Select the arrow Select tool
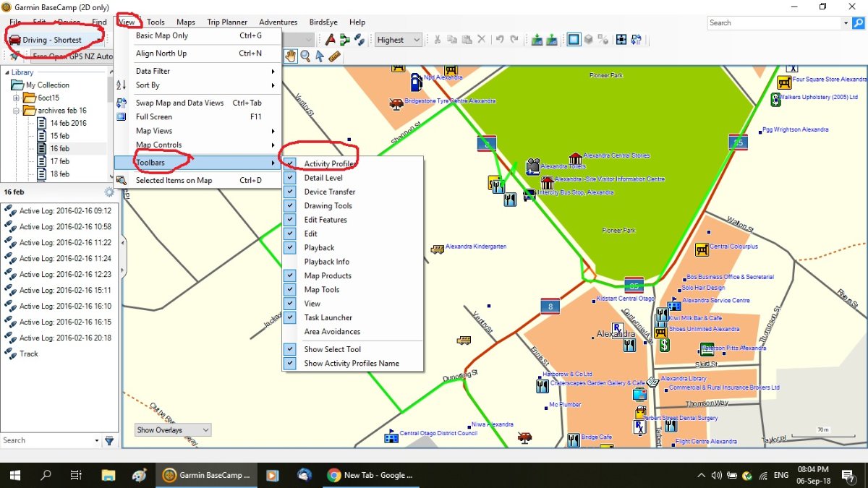Image resolution: width=868 pixels, height=488 pixels. pyautogui.click(x=319, y=56)
